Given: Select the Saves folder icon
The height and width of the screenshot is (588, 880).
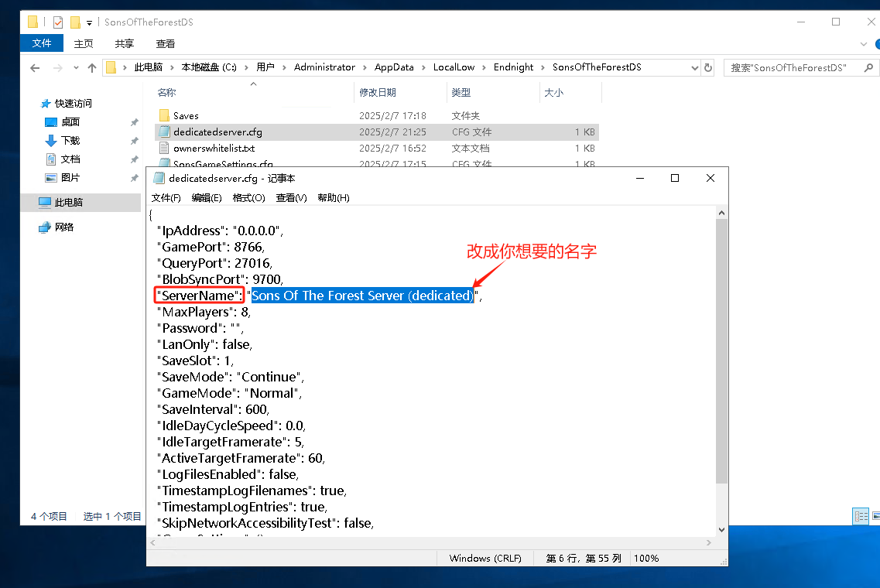Looking at the screenshot, I should pyautogui.click(x=164, y=115).
